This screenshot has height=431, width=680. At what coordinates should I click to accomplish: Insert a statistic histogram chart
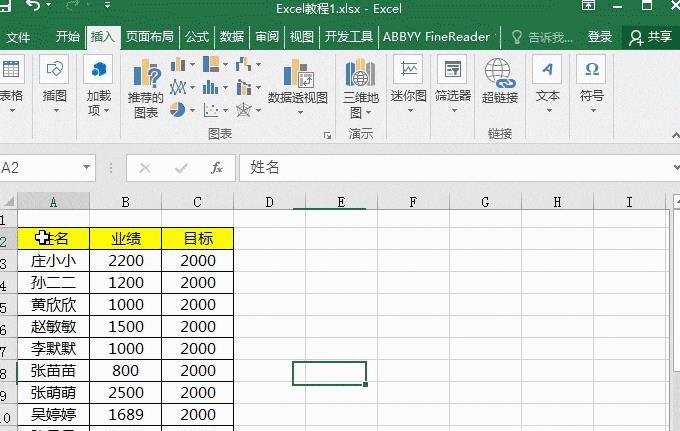click(211, 87)
